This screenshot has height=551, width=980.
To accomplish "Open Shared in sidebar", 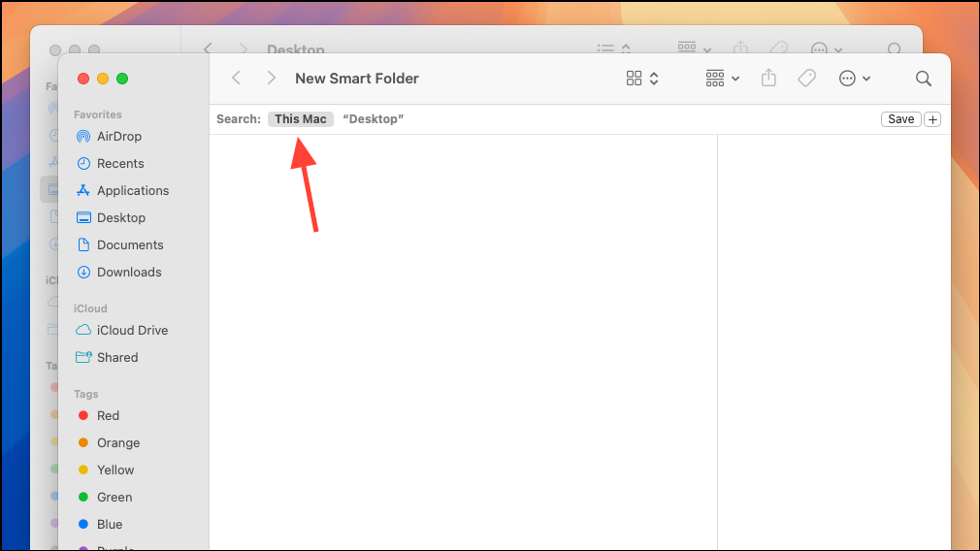I will (x=116, y=357).
